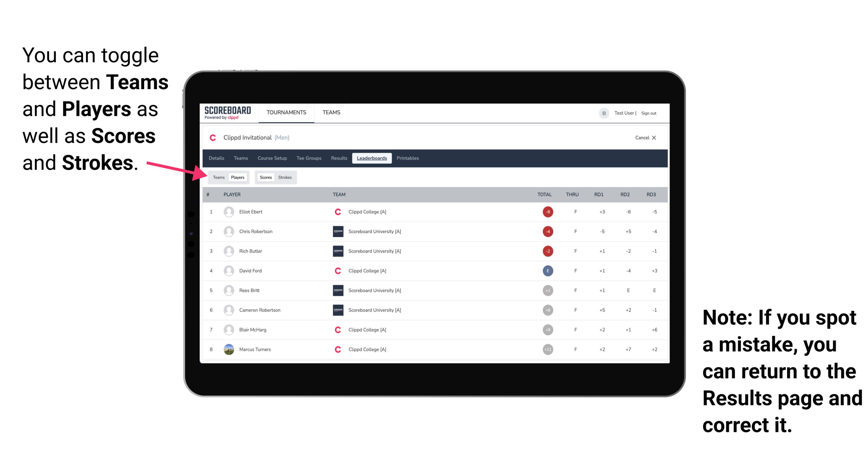Screen dimensions: 868x467
Task: Toggle to Scores display mode
Action: [266, 177]
